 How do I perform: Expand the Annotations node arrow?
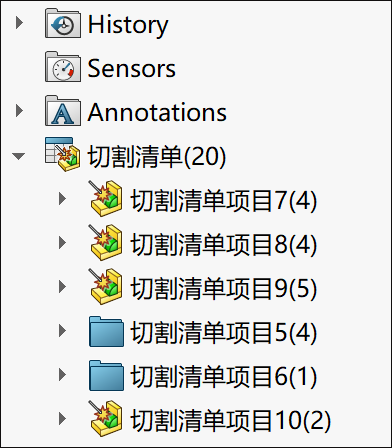point(19,111)
